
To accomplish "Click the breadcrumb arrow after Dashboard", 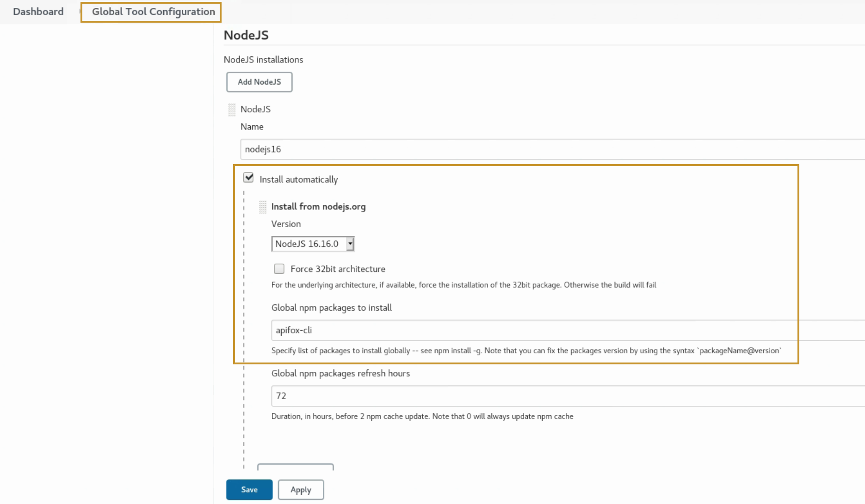I will [x=80, y=12].
